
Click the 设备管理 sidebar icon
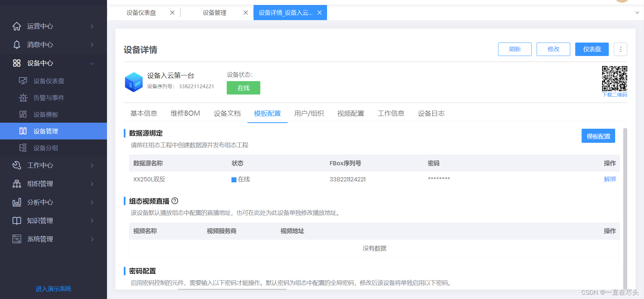pos(23,131)
